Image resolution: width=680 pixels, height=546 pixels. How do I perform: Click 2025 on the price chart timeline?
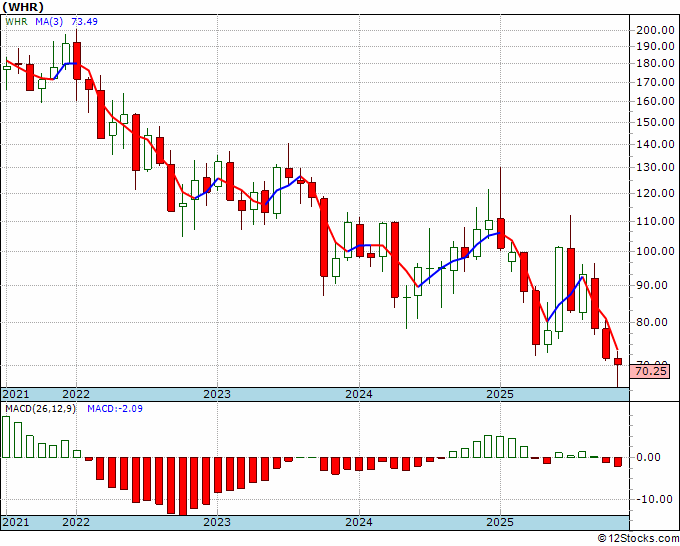click(500, 394)
